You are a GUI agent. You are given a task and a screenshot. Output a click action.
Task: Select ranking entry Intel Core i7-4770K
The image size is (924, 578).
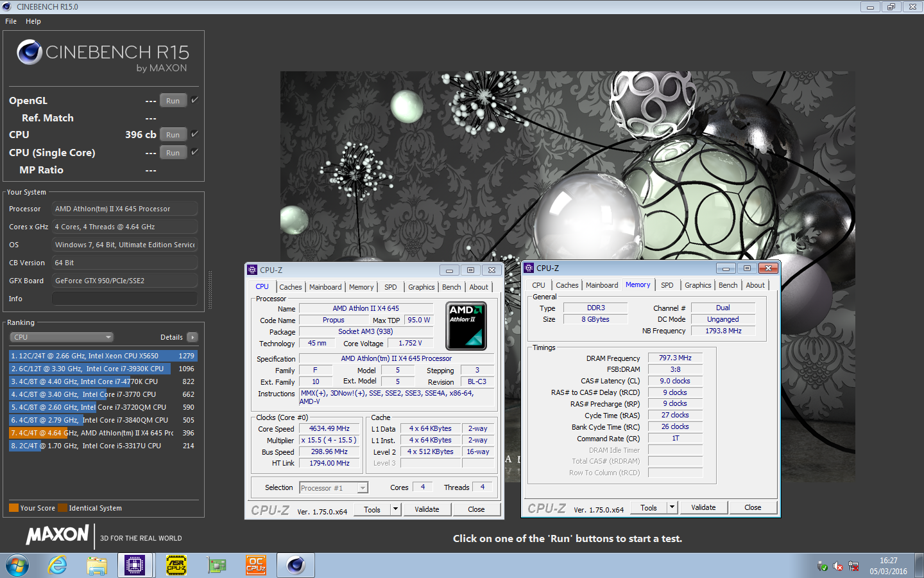point(103,381)
